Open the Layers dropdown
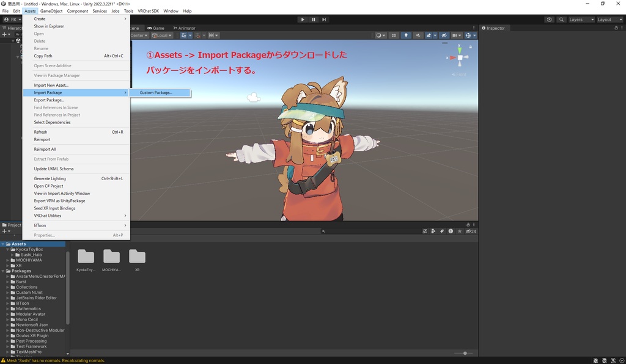 [x=581, y=20]
